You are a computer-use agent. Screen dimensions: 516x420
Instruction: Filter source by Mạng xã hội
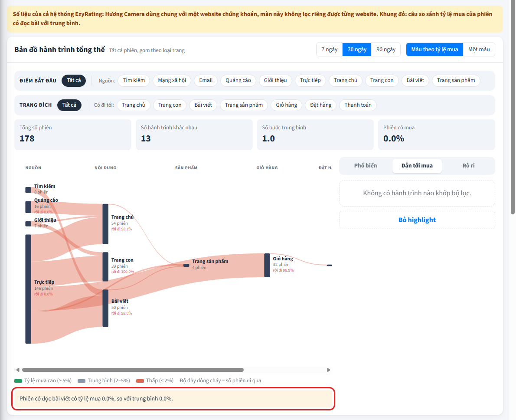[x=172, y=80]
